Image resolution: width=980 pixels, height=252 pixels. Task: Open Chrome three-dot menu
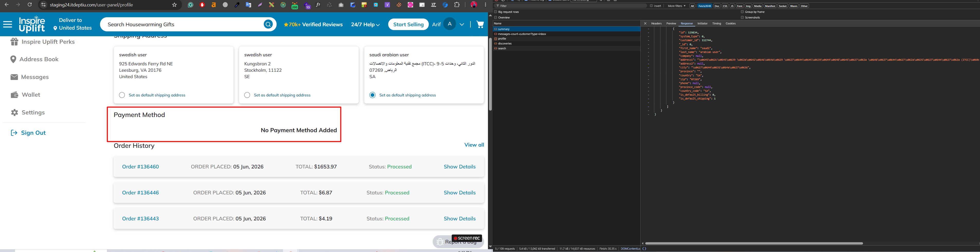[x=485, y=5]
